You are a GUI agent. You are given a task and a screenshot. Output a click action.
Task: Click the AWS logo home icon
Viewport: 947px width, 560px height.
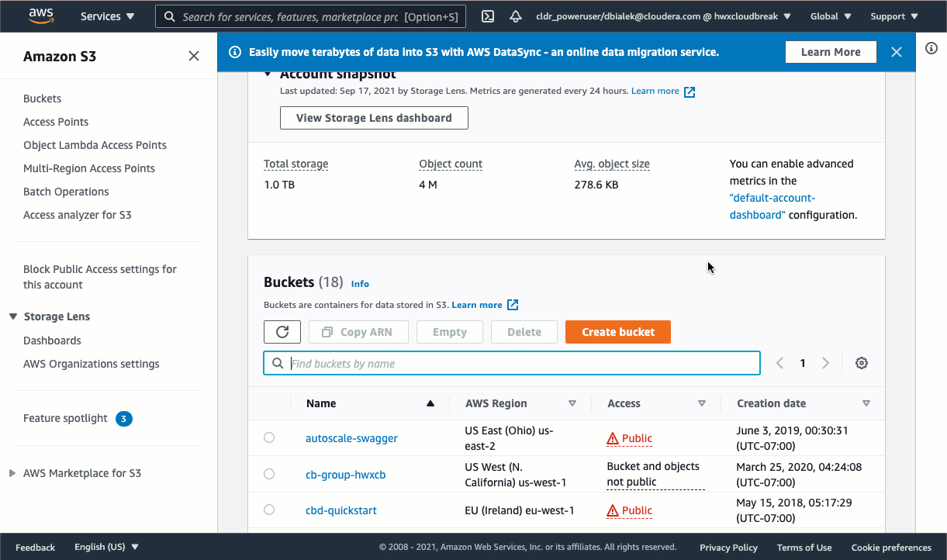[x=41, y=16]
